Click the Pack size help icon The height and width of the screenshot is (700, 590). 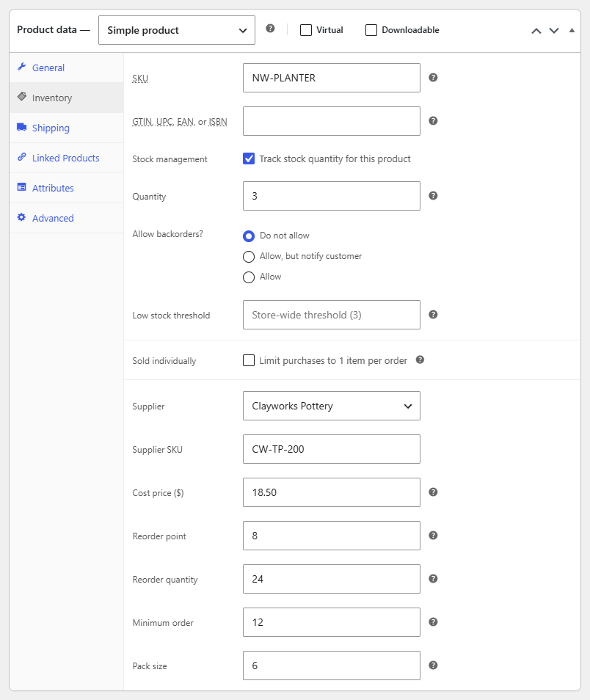tap(433, 666)
